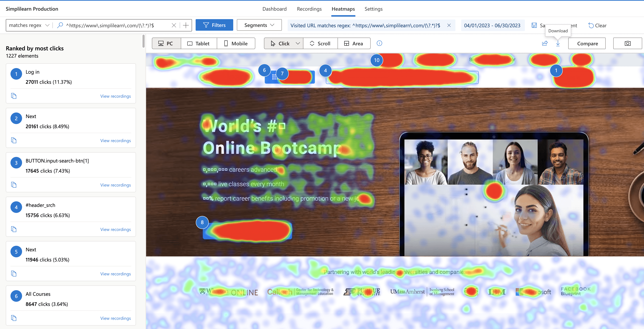Show the Scroll heatmap

320,44
